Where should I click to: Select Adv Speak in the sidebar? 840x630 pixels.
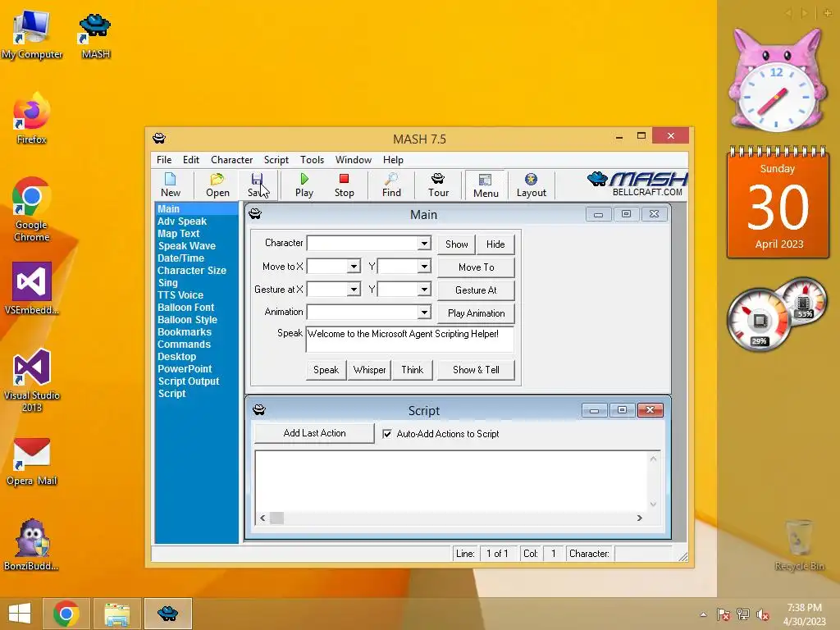pos(182,221)
